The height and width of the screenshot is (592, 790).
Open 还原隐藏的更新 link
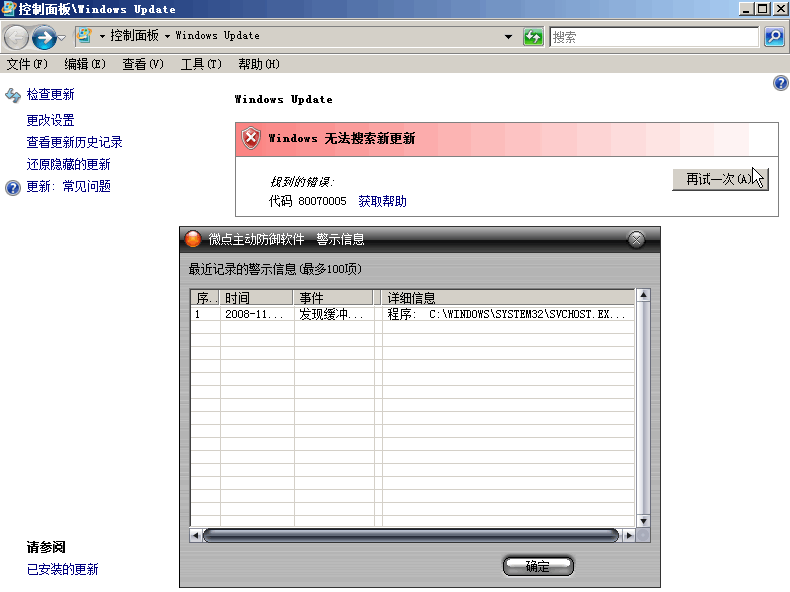69,164
